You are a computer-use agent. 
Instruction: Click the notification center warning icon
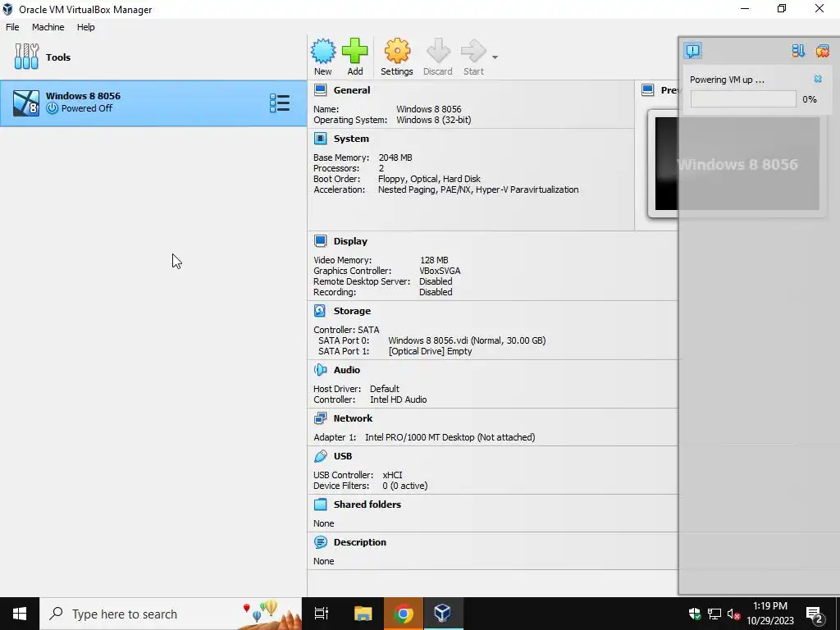click(x=692, y=51)
